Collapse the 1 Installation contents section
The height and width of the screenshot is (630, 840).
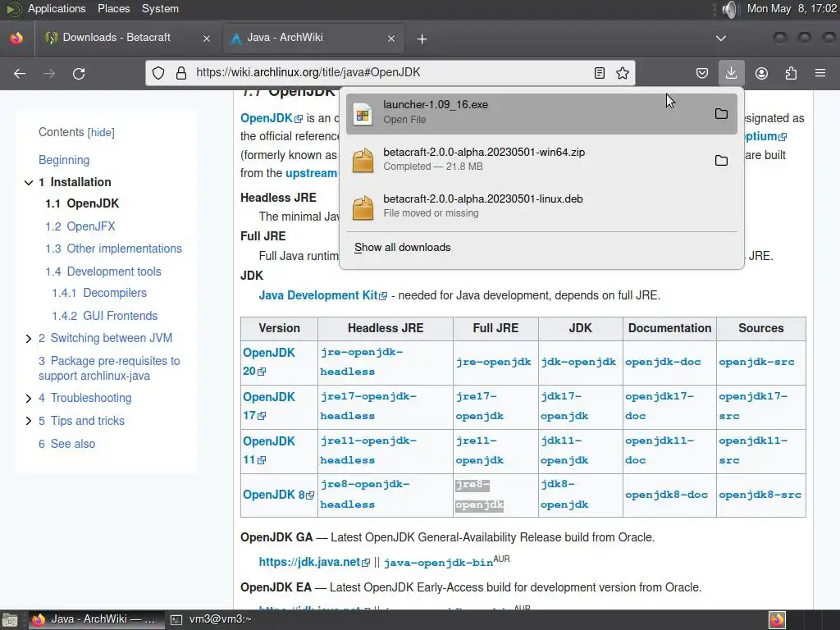pyautogui.click(x=29, y=183)
